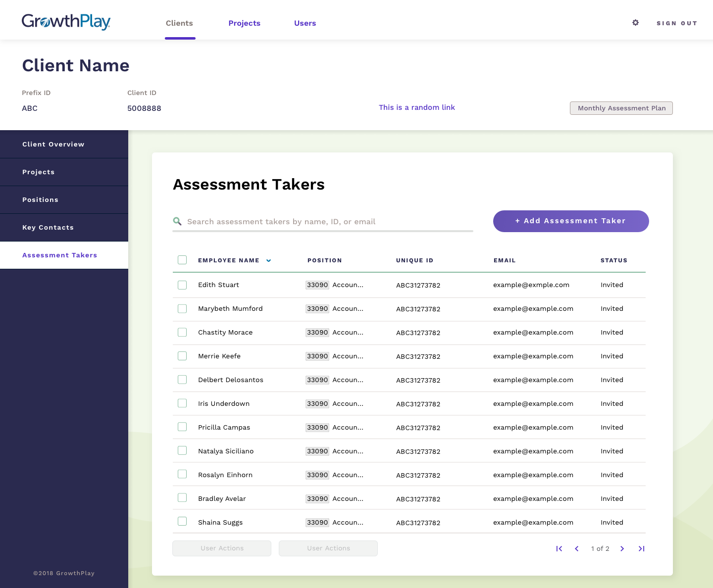Check the box for Edith Stuart
Screen dimensions: 713x588
(182, 285)
